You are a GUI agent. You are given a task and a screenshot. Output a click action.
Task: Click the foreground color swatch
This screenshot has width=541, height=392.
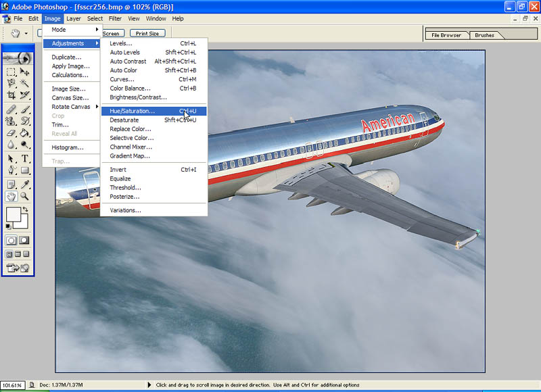coord(13,216)
